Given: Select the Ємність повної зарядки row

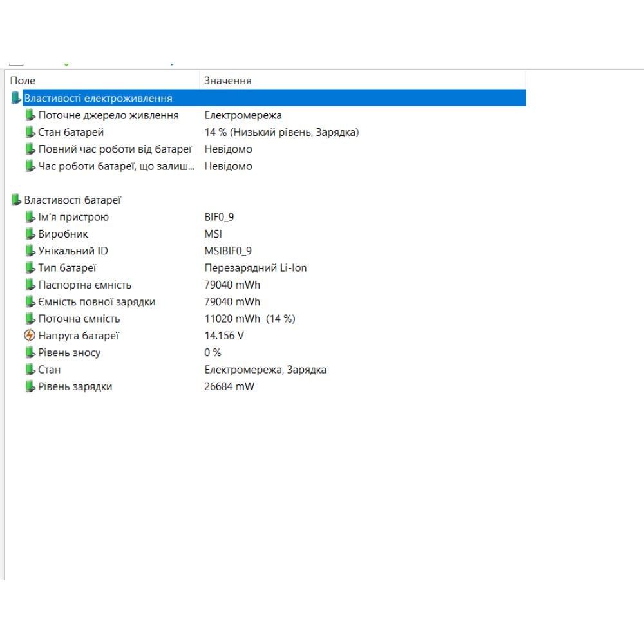Looking at the screenshot, I should [x=97, y=301].
